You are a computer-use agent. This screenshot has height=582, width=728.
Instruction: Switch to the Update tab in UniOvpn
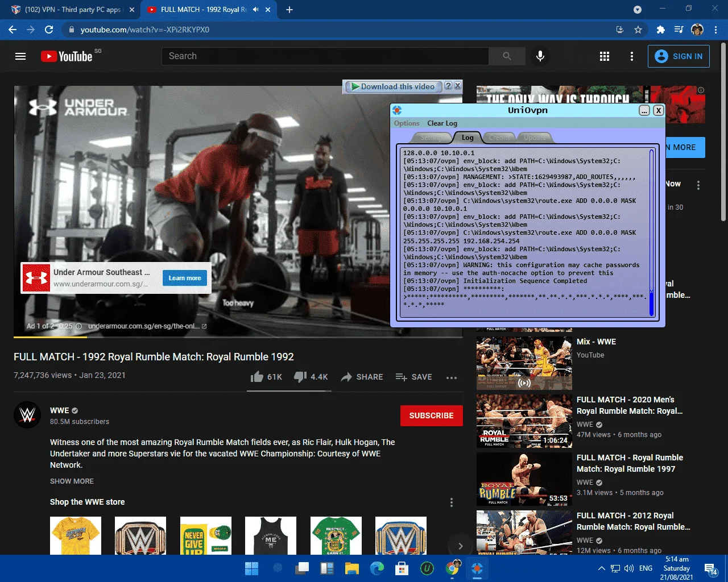(x=535, y=138)
